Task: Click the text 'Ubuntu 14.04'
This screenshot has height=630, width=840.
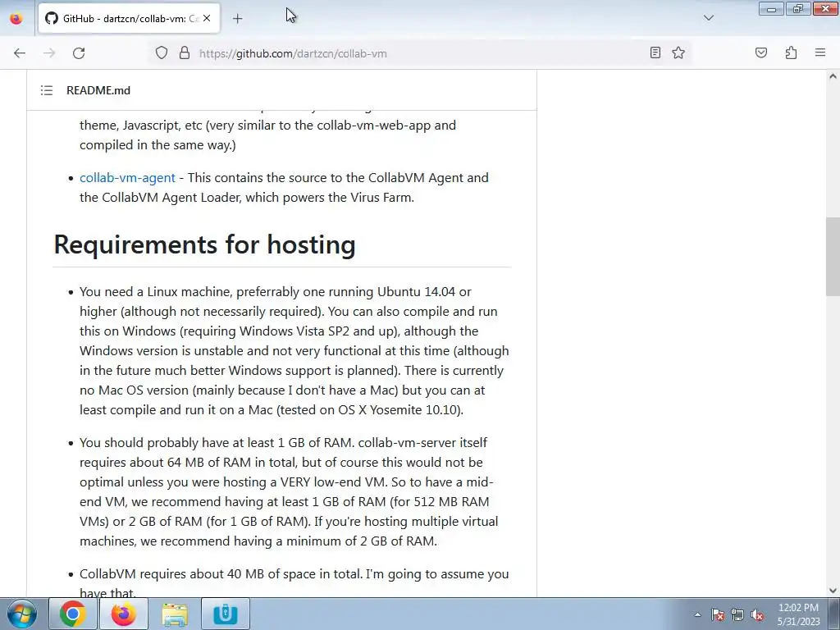Action: [x=416, y=292]
